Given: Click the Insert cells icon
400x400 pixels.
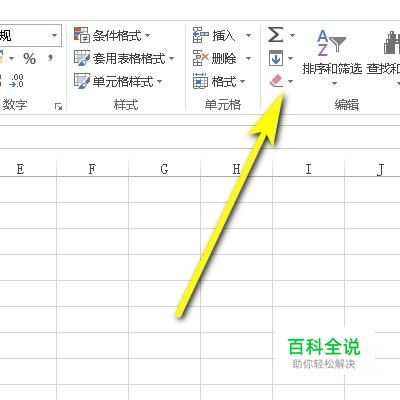Looking at the screenshot, I should (201, 35).
